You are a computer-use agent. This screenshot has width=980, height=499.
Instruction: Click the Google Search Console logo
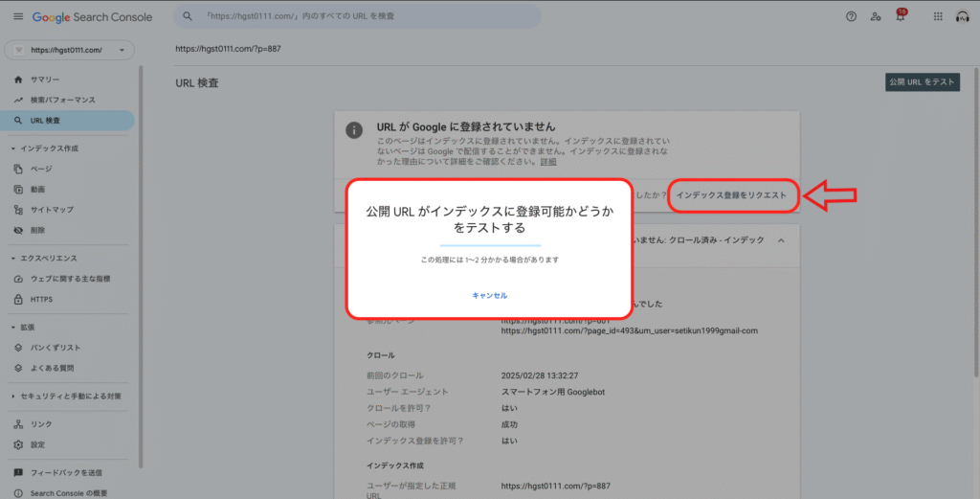[92, 17]
